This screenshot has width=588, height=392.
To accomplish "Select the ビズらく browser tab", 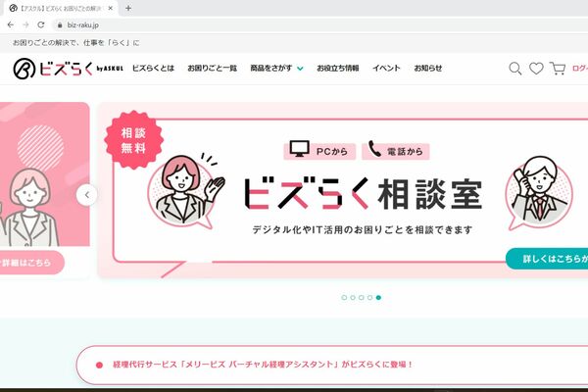I will pos(60,8).
